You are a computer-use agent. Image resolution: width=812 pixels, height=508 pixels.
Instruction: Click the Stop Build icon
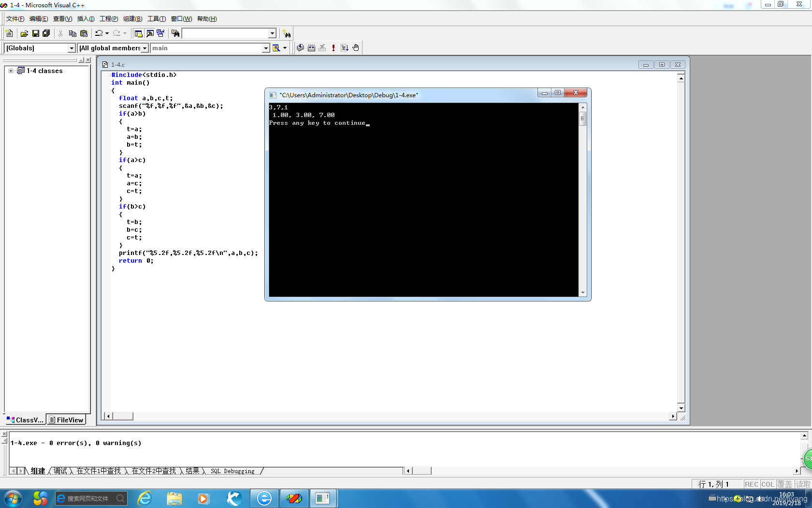322,48
